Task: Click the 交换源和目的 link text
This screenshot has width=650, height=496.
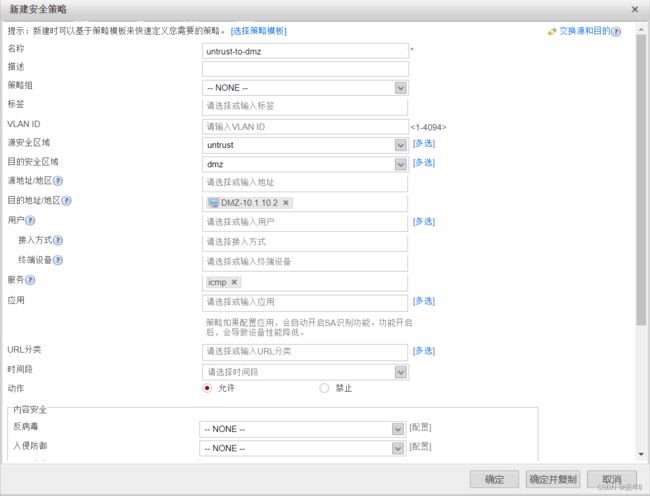Action: coord(585,31)
